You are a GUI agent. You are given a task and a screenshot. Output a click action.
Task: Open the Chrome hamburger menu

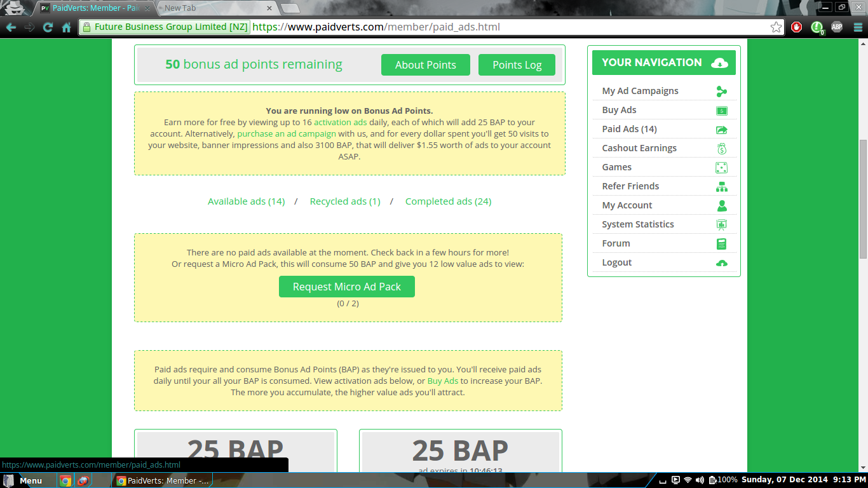click(857, 27)
